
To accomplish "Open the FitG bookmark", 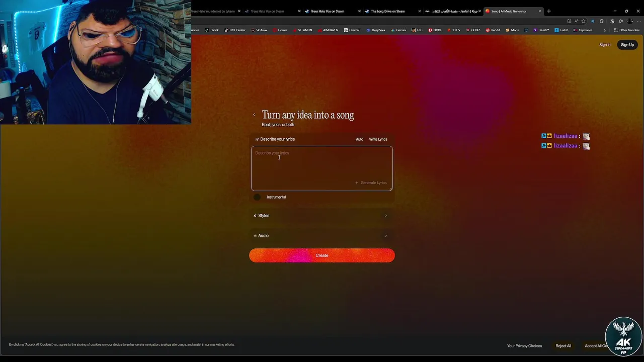I will click(417, 30).
